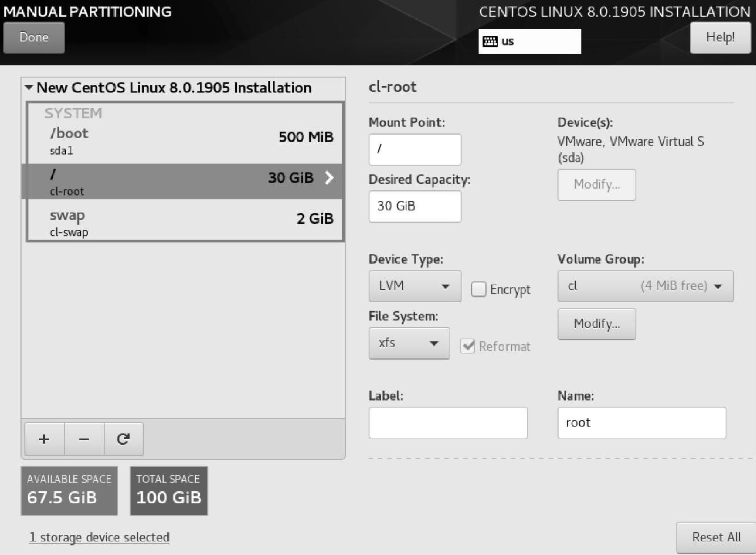Image resolution: width=756 pixels, height=555 pixels.
Task: Click the minus icon to remove the selected mount point
Action: [x=84, y=439]
